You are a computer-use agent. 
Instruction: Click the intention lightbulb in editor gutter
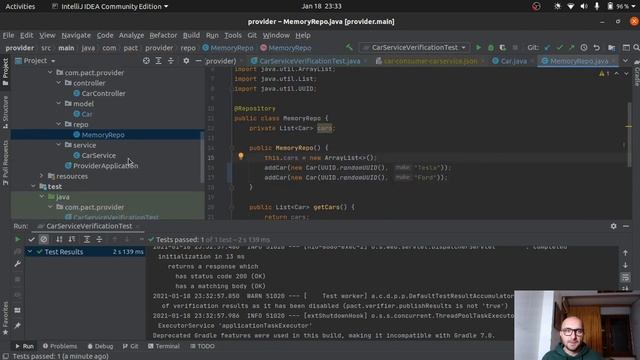click(241, 156)
